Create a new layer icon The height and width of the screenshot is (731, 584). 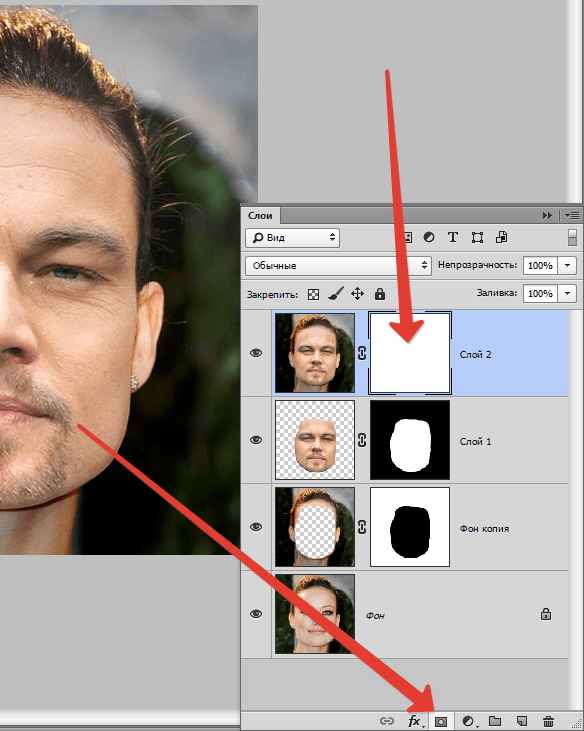[x=522, y=721]
